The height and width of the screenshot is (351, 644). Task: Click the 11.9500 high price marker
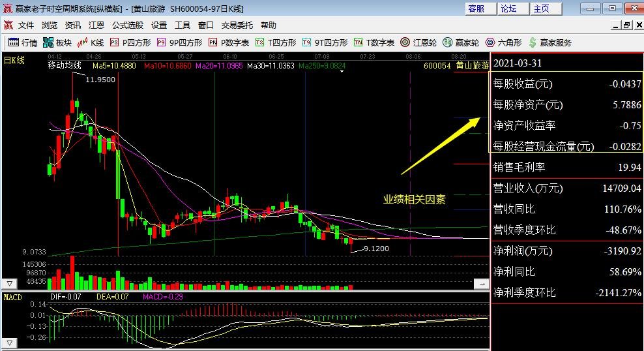(x=100, y=80)
